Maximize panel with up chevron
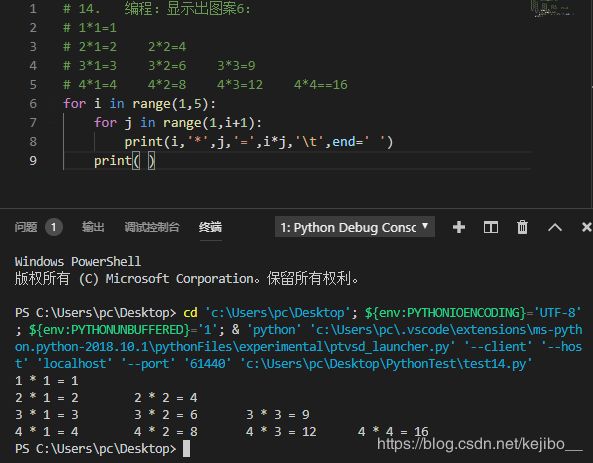The height and width of the screenshot is (463, 593). click(555, 227)
